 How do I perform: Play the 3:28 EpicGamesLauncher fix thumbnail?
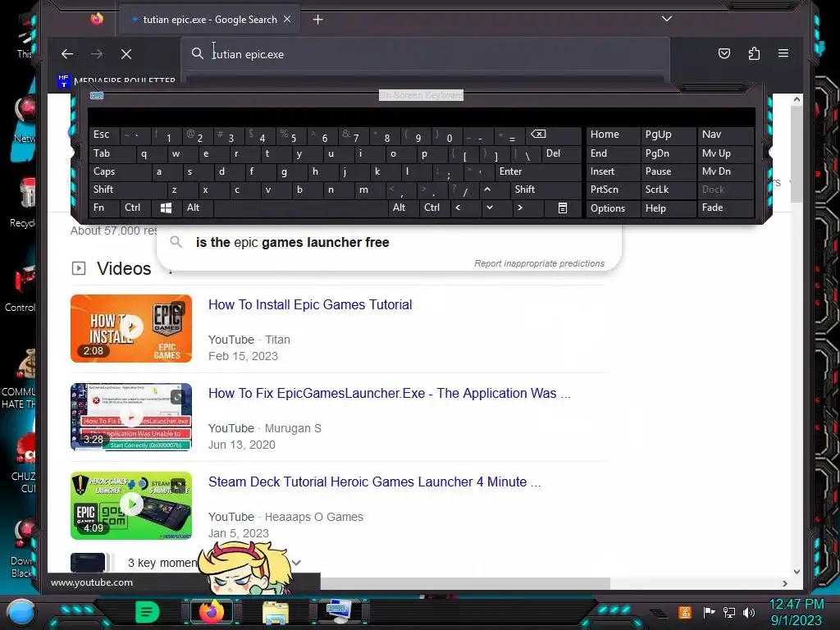tap(131, 417)
